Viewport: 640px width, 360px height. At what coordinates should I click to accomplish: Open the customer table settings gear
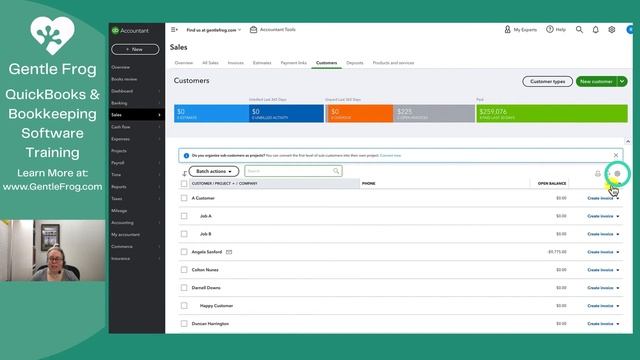coord(617,173)
